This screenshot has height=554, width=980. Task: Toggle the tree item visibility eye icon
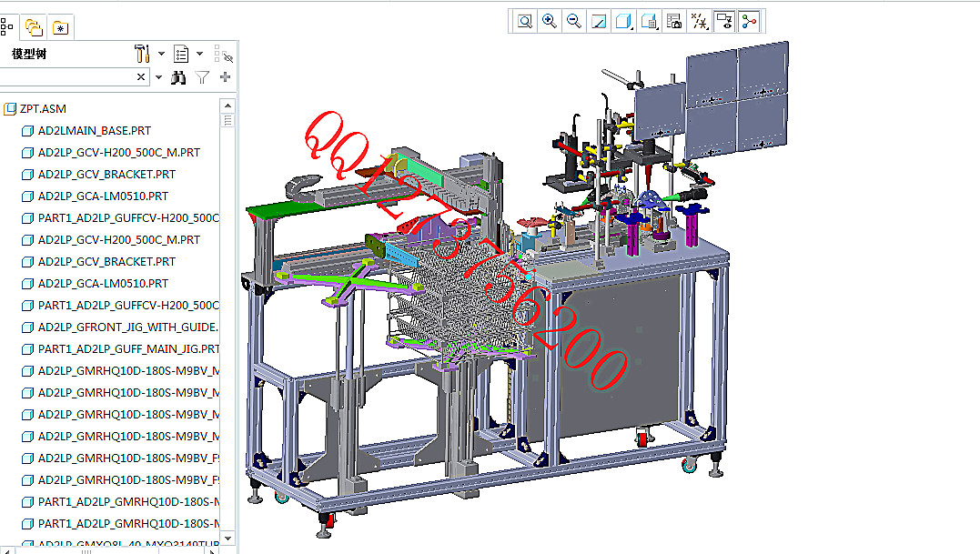[223, 54]
